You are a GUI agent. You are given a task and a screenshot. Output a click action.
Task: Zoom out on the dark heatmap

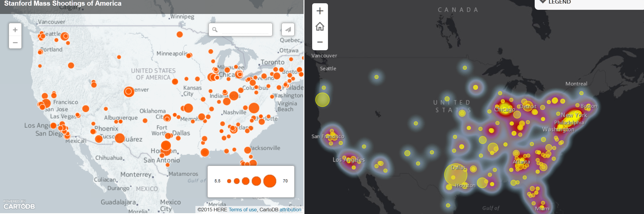point(320,42)
